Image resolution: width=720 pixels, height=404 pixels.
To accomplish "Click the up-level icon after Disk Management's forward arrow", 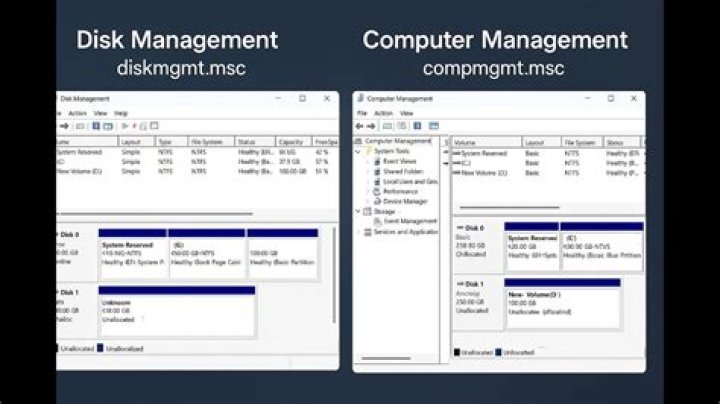I will [x=80, y=126].
